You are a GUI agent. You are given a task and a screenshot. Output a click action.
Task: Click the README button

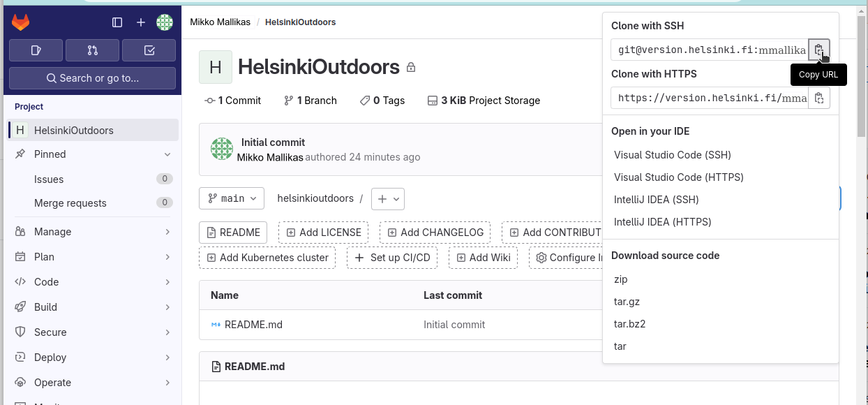233,233
